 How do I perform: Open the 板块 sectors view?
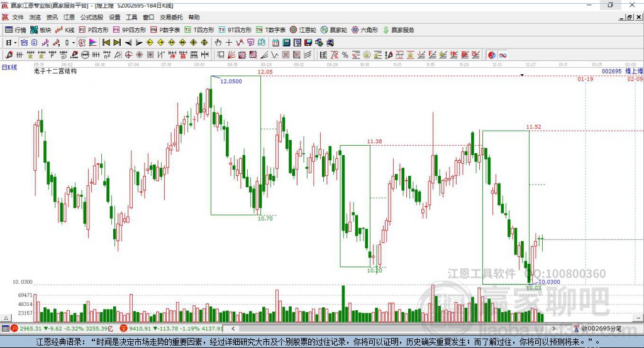[41, 30]
